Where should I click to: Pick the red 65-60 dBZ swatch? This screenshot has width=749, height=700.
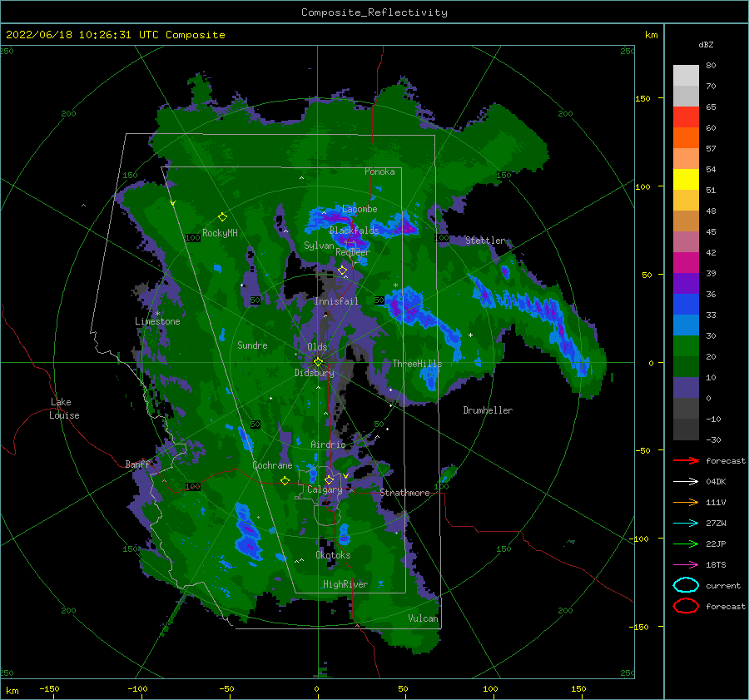pos(686,117)
